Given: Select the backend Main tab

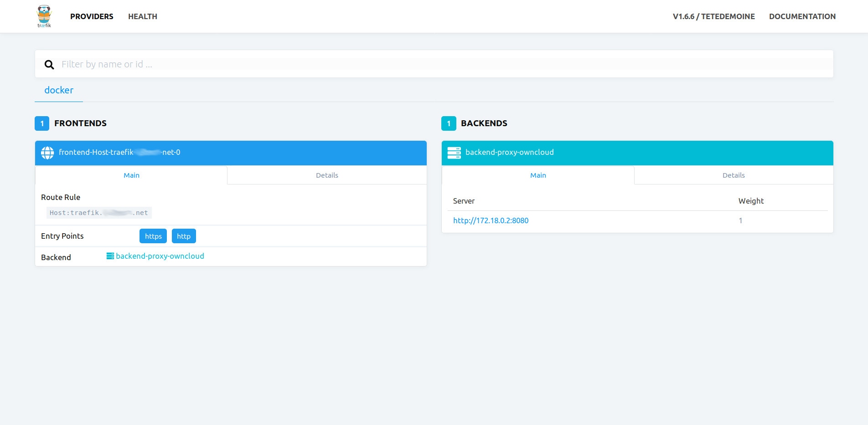Looking at the screenshot, I should pos(538,175).
